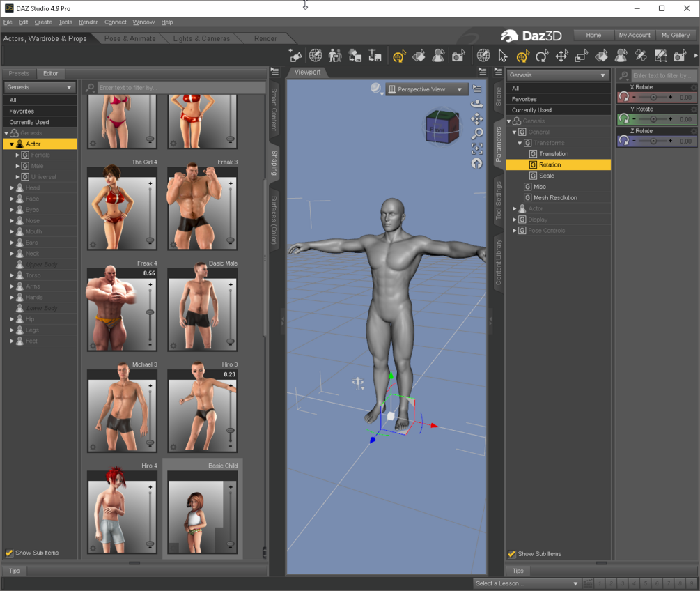Open the File menu

pyautogui.click(x=8, y=22)
